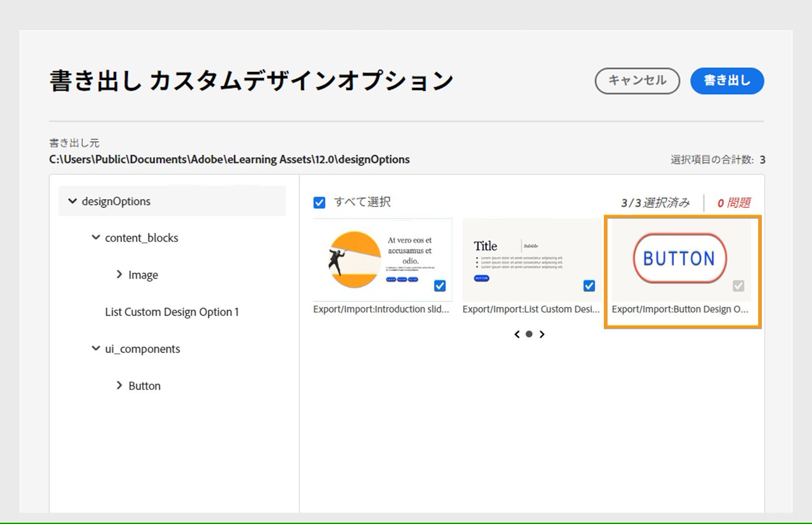Click the chevron beside designOptions
This screenshot has width=812, height=524.
[72, 201]
